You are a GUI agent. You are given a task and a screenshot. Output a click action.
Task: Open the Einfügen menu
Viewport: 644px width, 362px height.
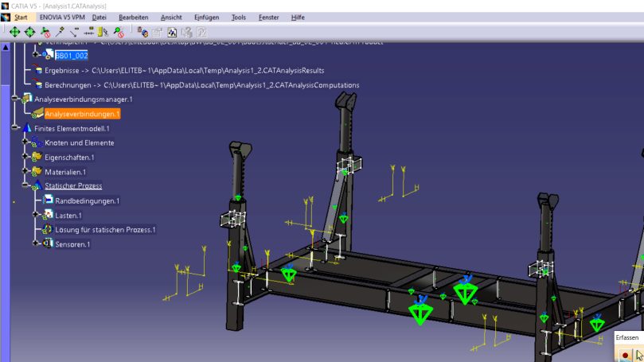tap(206, 17)
